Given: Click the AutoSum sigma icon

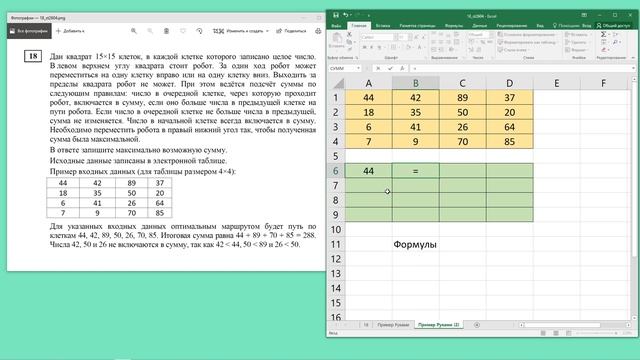Looking at the screenshot, I should click(603, 35).
